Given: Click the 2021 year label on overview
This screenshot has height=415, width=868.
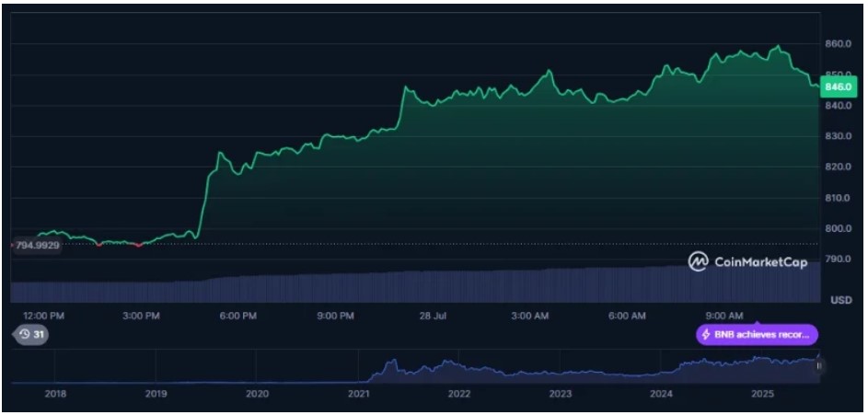Looking at the screenshot, I should tap(358, 394).
